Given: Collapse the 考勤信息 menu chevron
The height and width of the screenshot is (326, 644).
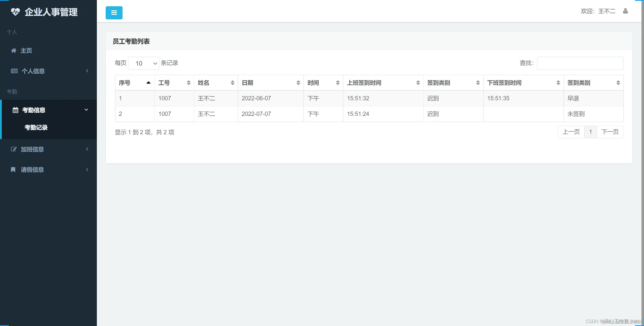Looking at the screenshot, I should pyautogui.click(x=86, y=110).
